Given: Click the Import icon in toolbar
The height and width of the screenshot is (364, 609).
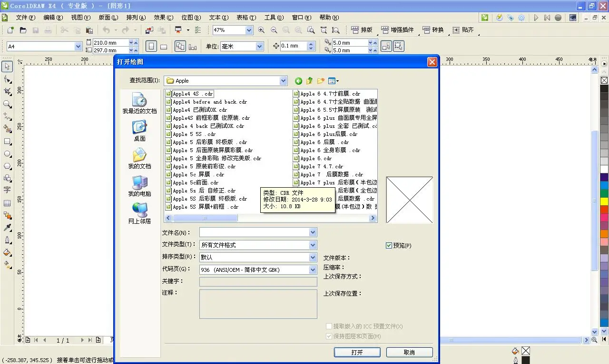Looking at the screenshot, I should pyautogui.click(x=149, y=30).
